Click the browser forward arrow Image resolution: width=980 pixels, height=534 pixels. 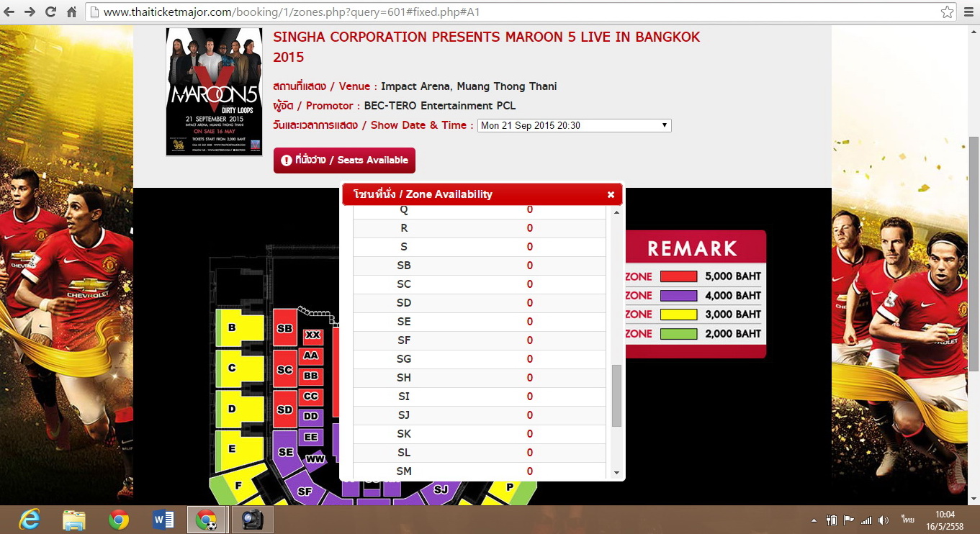(x=30, y=12)
